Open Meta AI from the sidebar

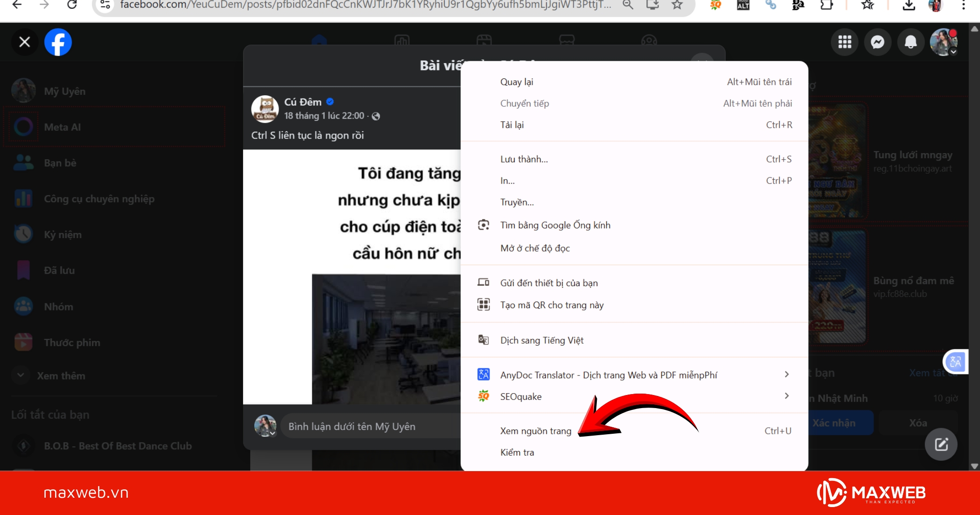click(x=63, y=127)
